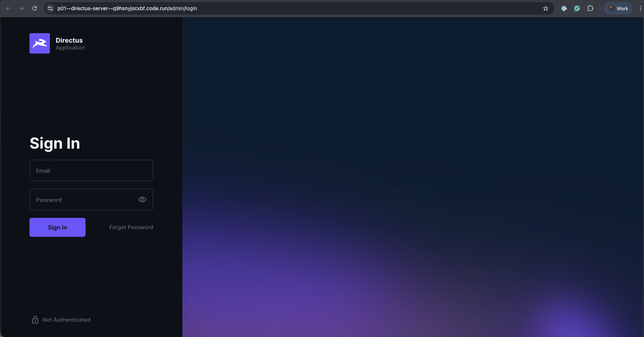The height and width of the screenshot is (337, 644).
Task: Click the page reload icon
Action: (35, 8)
